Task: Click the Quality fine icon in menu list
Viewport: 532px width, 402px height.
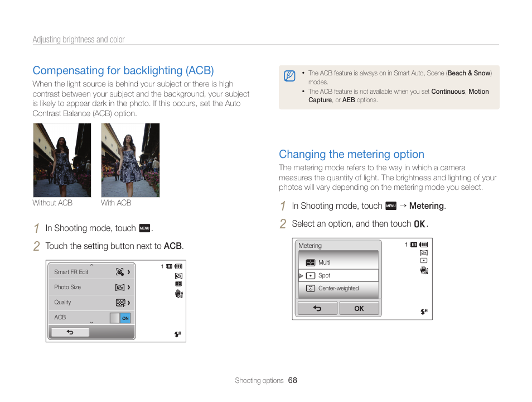Action: coord(120,303)
